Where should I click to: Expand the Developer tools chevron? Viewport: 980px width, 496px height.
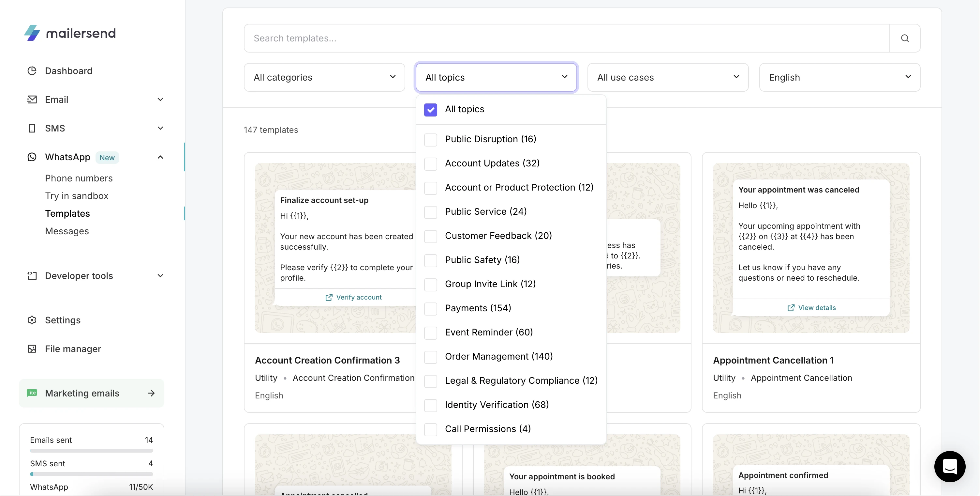click(x=160, y=276)
